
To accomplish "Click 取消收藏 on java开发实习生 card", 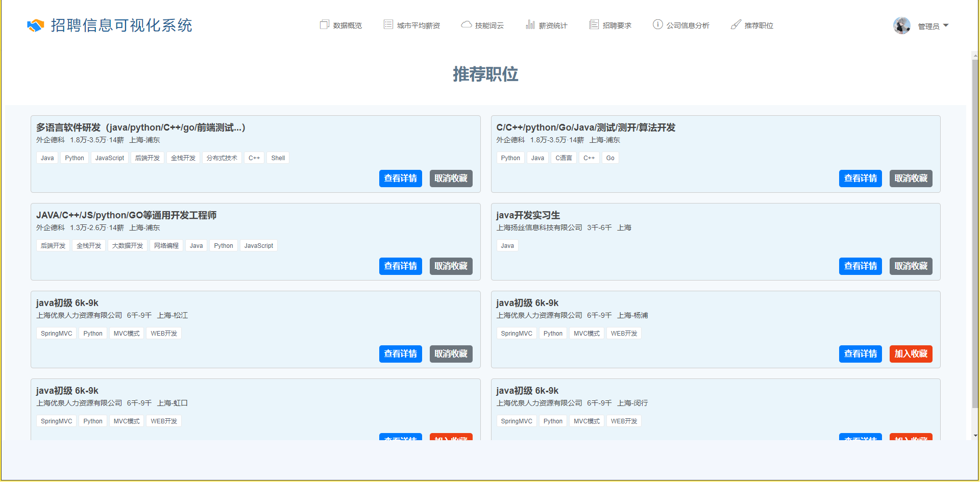I will 911,266.
